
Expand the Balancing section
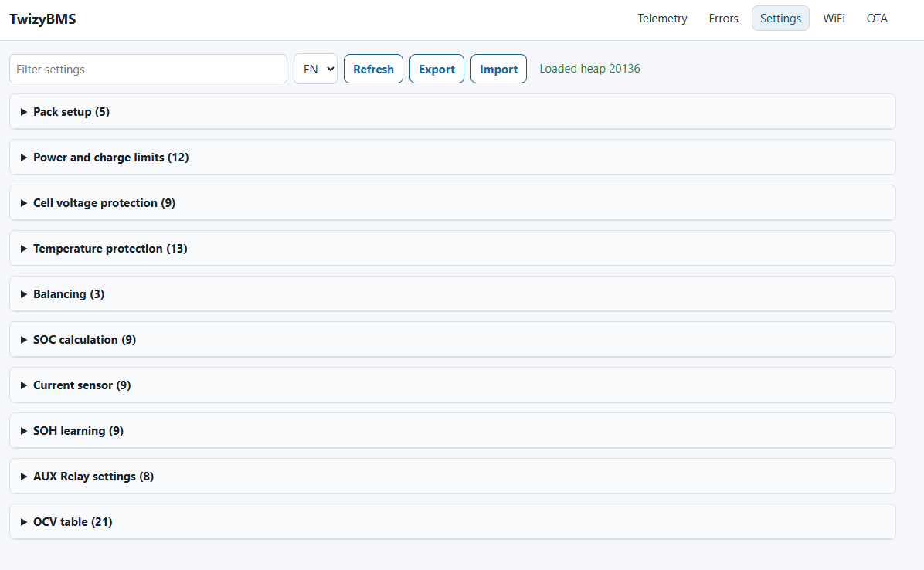click(453, 293)
